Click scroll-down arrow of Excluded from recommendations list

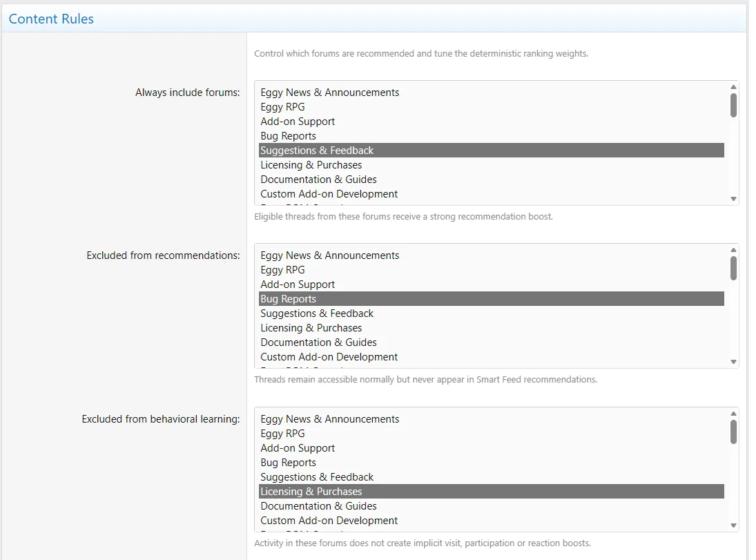[x=733, y=362]
